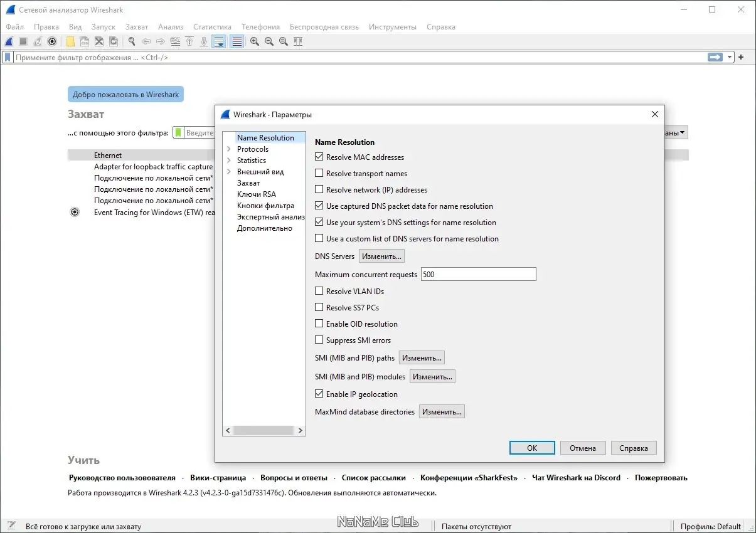Expand the Statistics tree node
This screenshot has width=756, height=533.
point(229,161)
